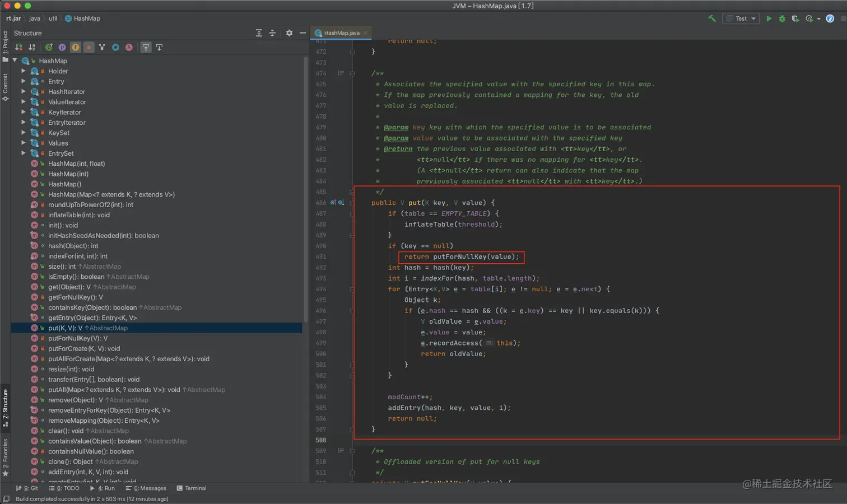Expand the HashIterator tree node
The image size is (847, 504).
point(24,92)
